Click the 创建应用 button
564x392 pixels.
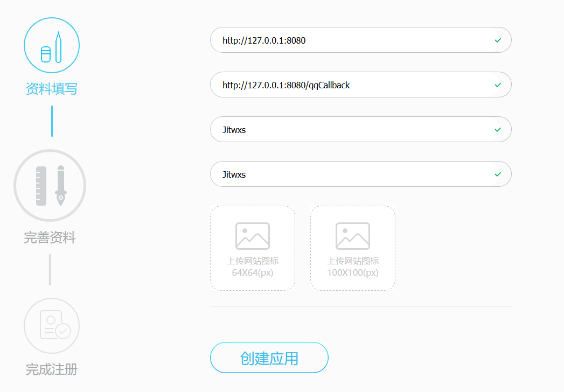click(x=269, y=358)
